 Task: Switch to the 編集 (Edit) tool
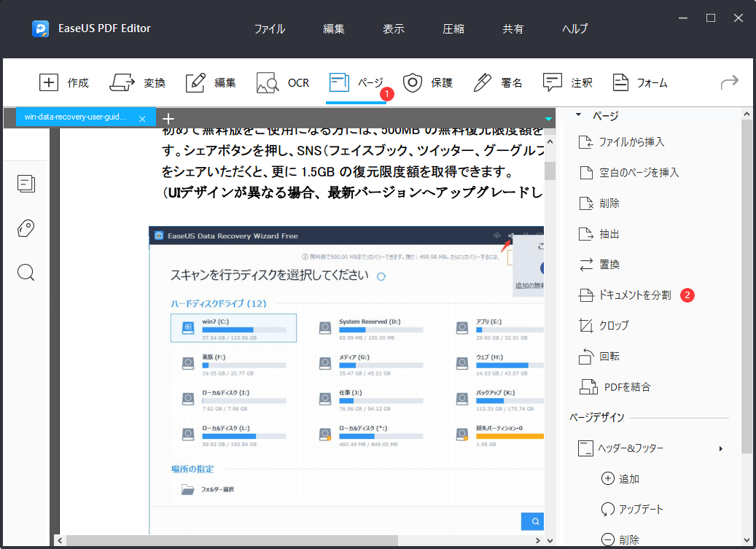(210, 82)
